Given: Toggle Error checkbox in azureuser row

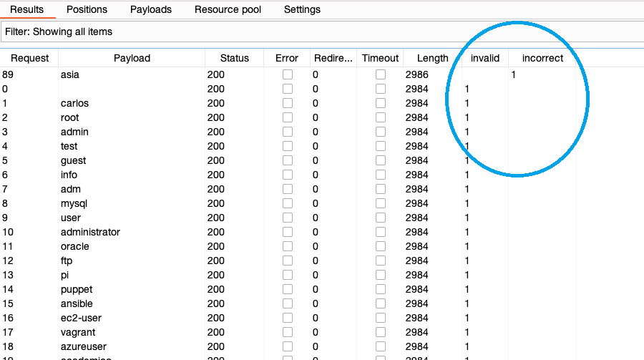Looking at the screenshot, I should 288,346.
